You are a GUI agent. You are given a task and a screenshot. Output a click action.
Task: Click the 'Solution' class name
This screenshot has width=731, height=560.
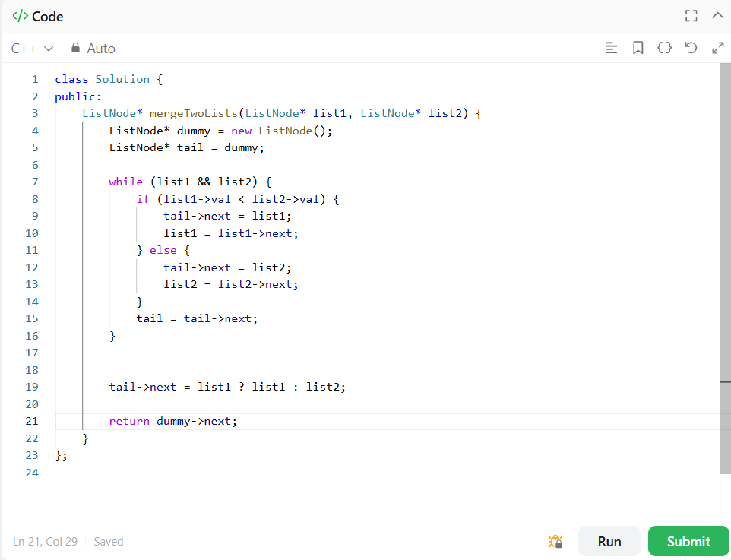[x=122, y=79]
